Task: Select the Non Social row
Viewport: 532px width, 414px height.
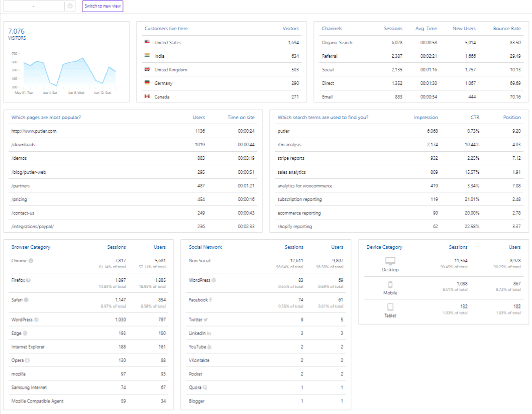Action: pos(266,264)
